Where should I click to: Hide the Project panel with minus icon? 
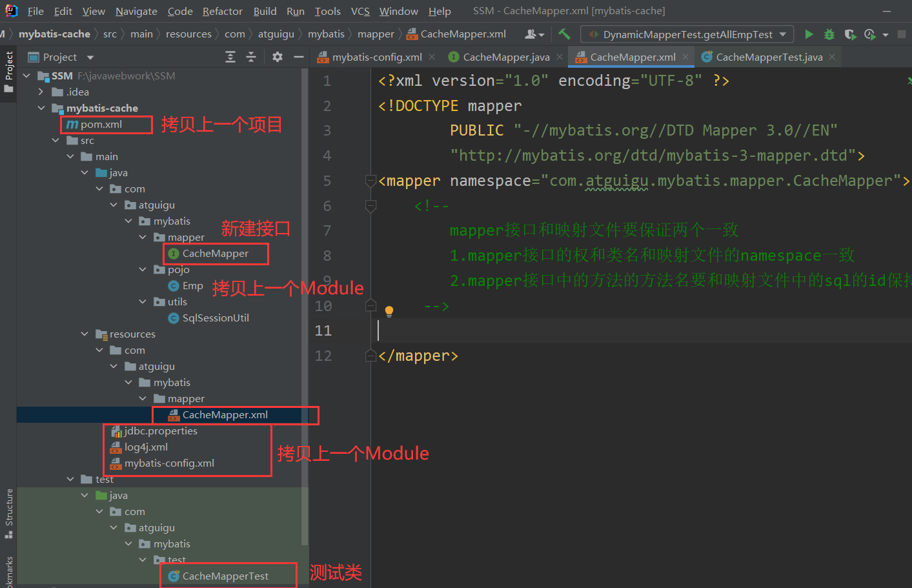click(298, 57)
